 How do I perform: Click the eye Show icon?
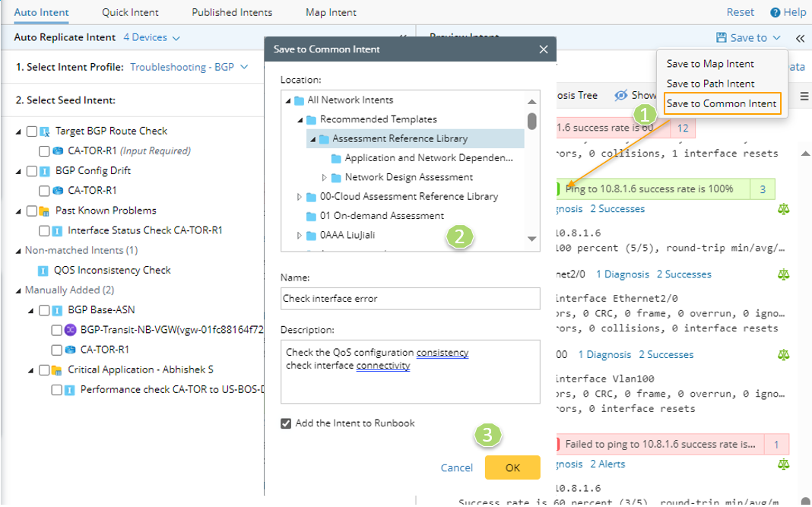pyautogui.click(x=621, y=95)
